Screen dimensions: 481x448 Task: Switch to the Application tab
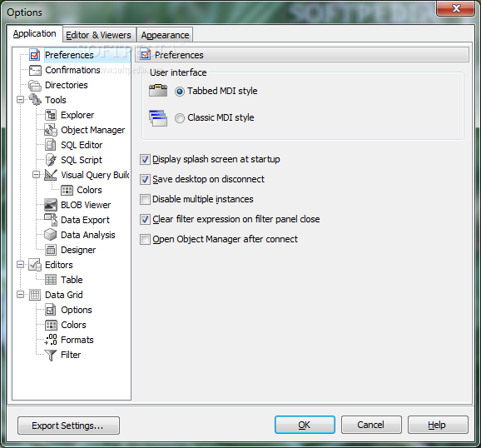pyautogui.click(x=34, y=33)
